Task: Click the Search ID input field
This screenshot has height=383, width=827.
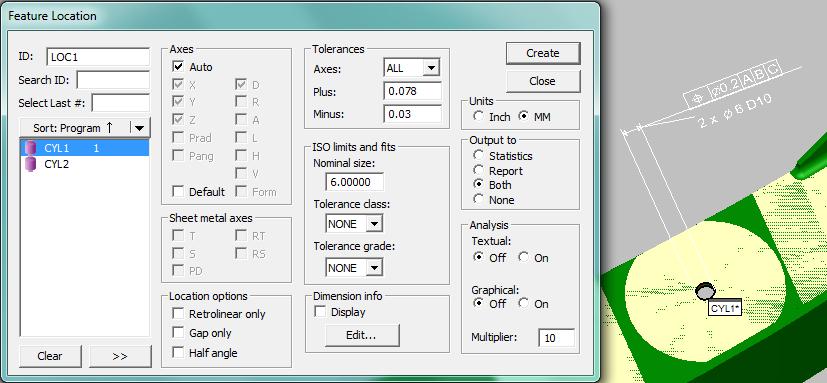Action: pos(113,80)
